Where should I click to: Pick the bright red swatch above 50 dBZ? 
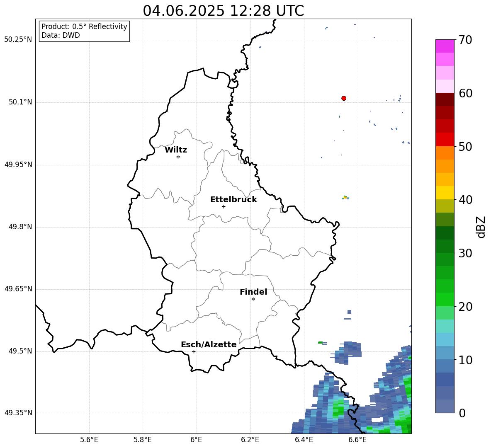(445, 140)
